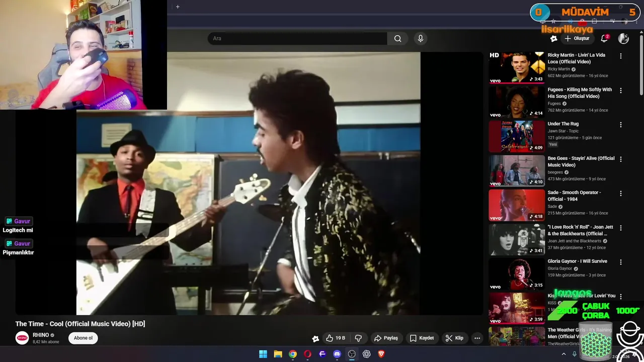This screenshot has width=644, height=362.
Task: Open Ricky Martin - Livin' La Vida Loca title
Action: point(577,58)
